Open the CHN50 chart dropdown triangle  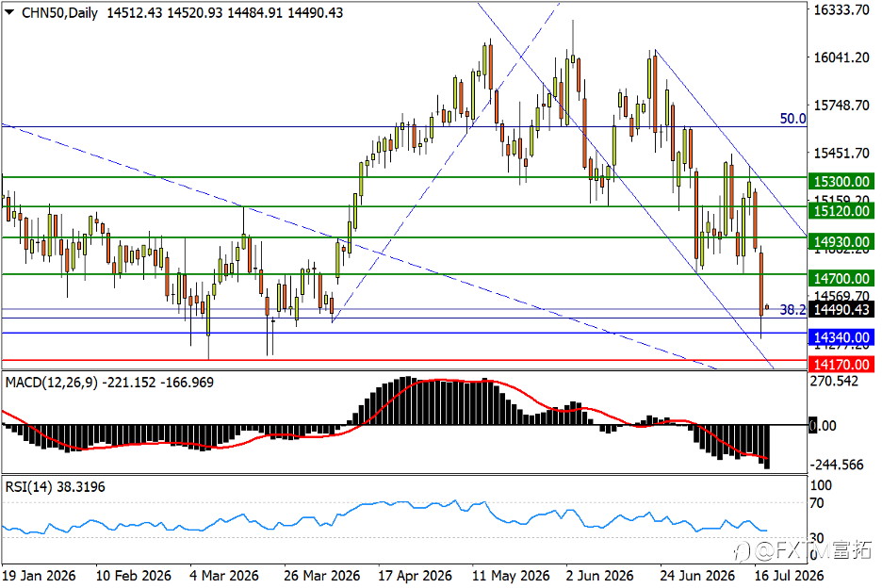pos(9,12)
